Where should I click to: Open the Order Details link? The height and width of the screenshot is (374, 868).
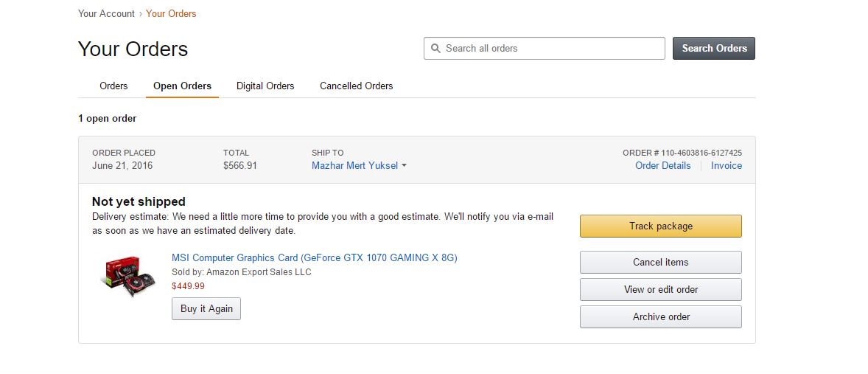[663, 166]
